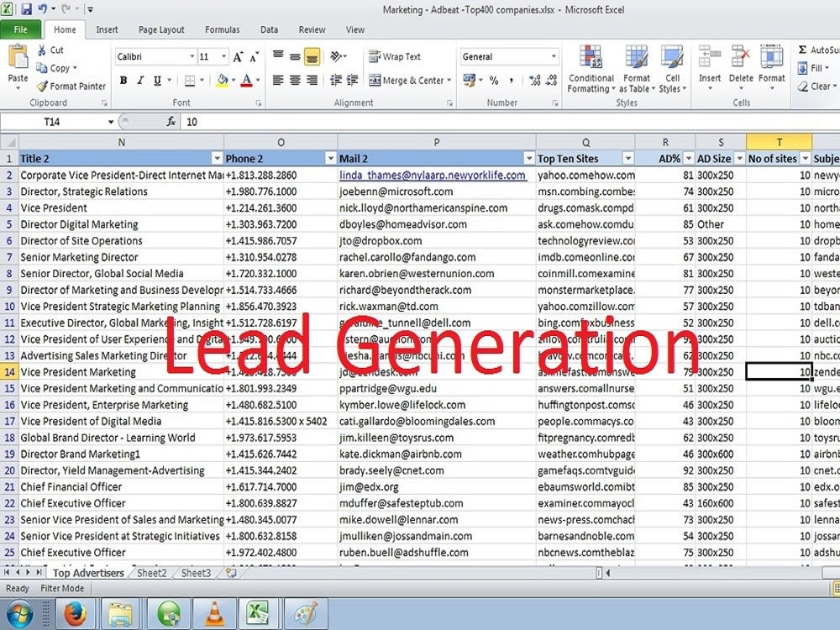Viewport: 840px width, 630px height.
Task: Activate the Format Painter brush
Action: (x=42, y=86)
